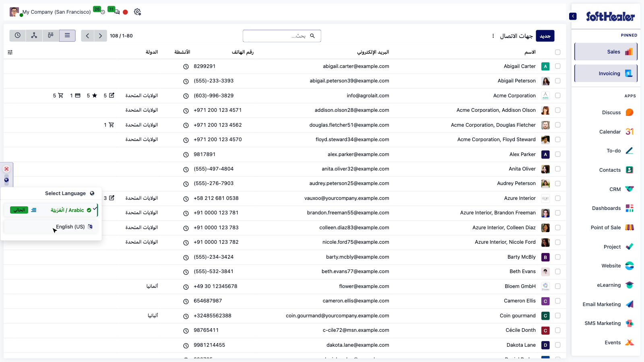
Task: Select the Alex Parker row checkbox
Action: pyautogui.click(x=557, y=154)
